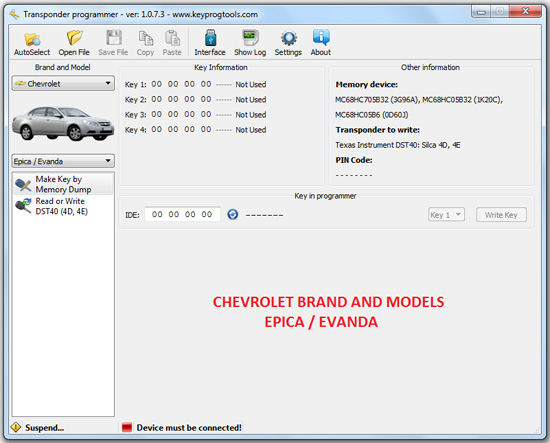Click Key 4 'Not Used' status text
The width and height of the screenshot is (550, 443).
click(250, 129)
